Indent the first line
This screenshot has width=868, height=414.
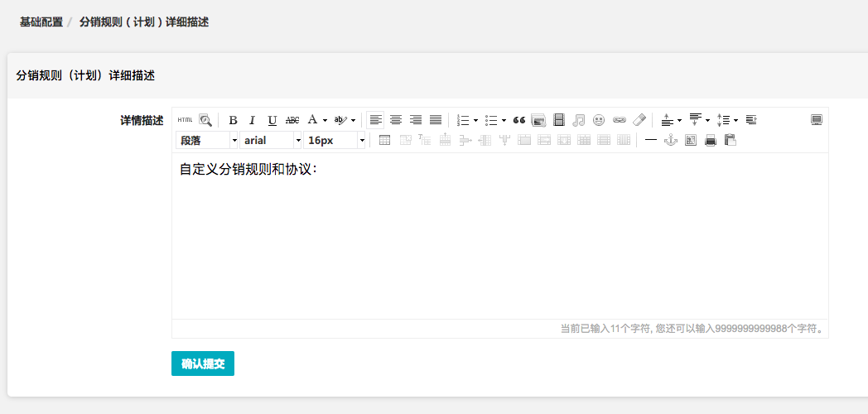point(751,119)
